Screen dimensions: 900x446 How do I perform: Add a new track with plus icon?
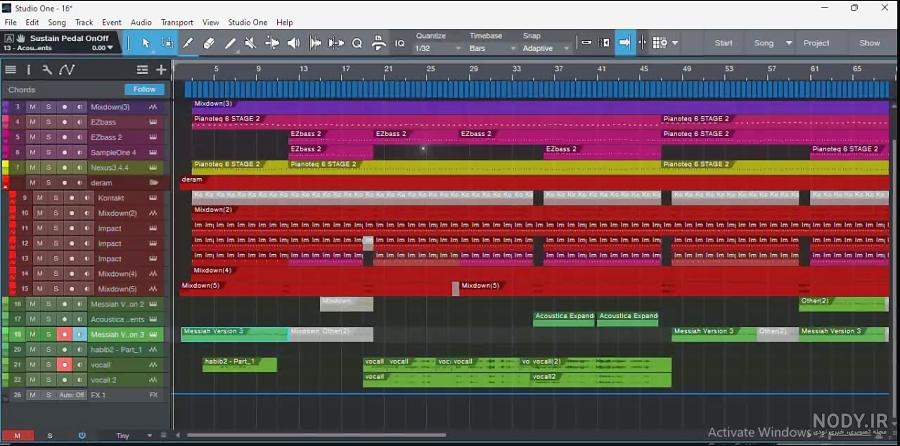click(161, 70)
